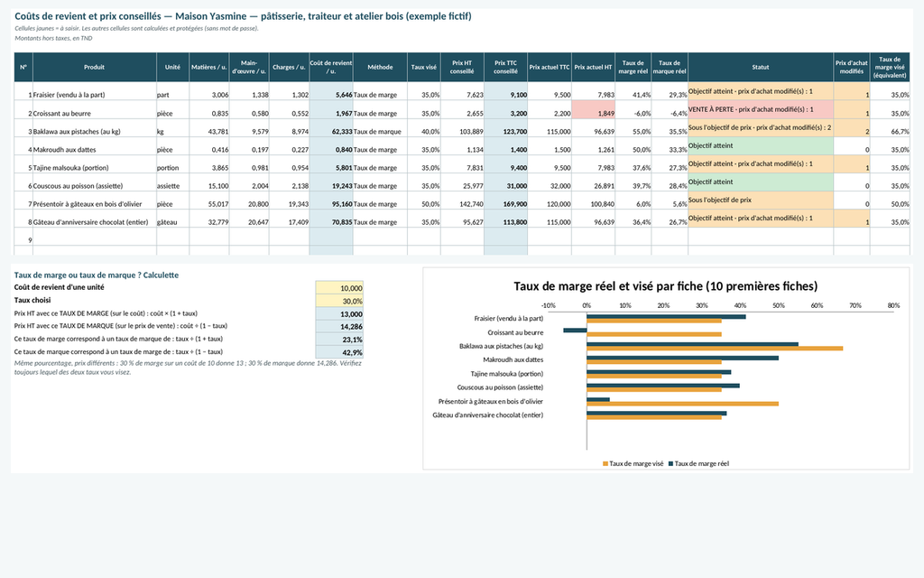This screenshot has height=578, width=924.
Task: Click the Coût de revient / u. header
Action: [331, 67]
